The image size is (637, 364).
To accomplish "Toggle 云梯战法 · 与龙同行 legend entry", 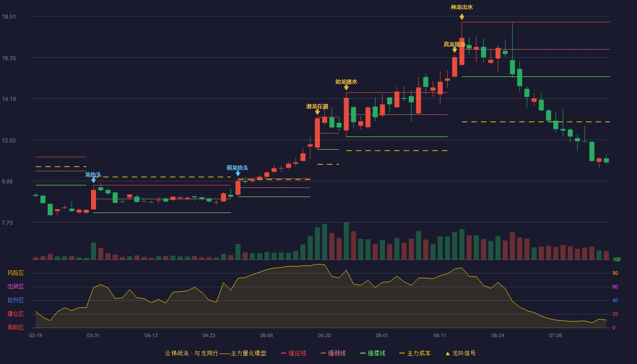I will pyautogui.click(x=215, y=353).
